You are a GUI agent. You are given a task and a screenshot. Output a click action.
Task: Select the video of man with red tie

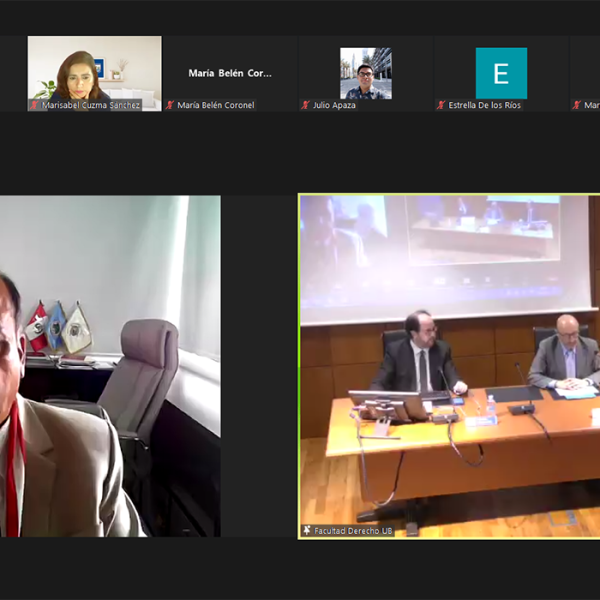tap(110, 366)
